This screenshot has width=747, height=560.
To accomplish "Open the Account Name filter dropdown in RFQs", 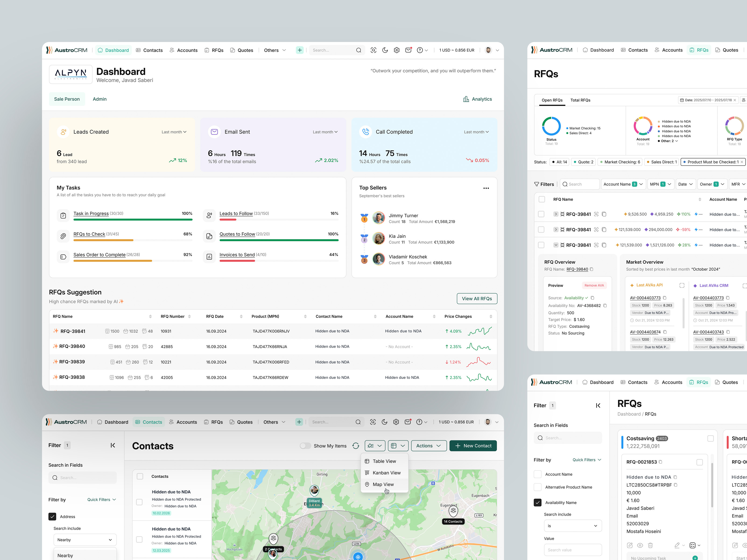I will 623,184.
